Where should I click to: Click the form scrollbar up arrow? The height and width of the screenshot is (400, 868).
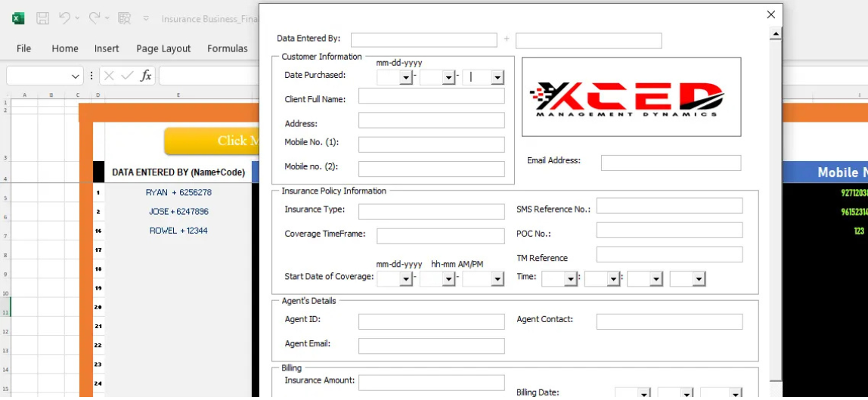(x=776, y=34)
